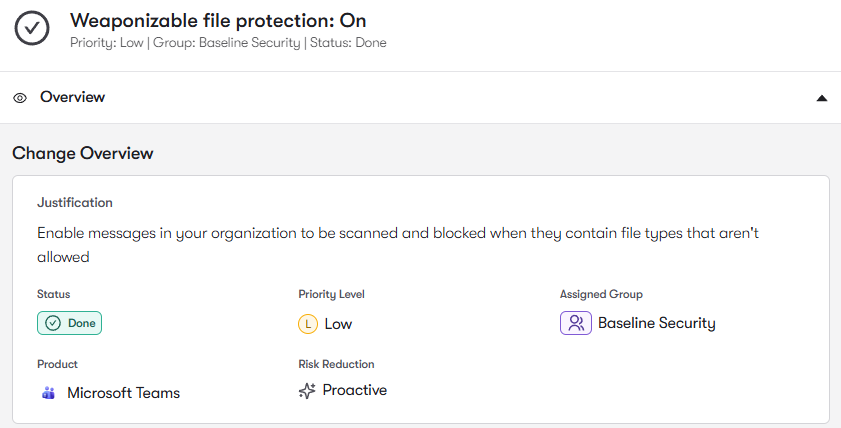Image resolution: width=841 pixels, height=428 pixels.
Task: Click the Baseline Security group icon
Action: click(x=575, y=323)
